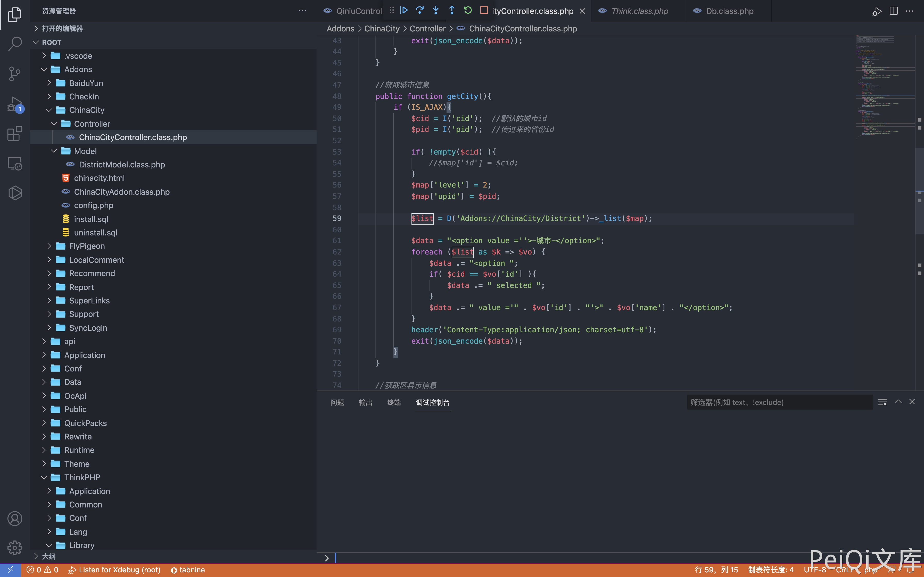Restart the debug session
The image size is (924, 577).
[468, 10]
